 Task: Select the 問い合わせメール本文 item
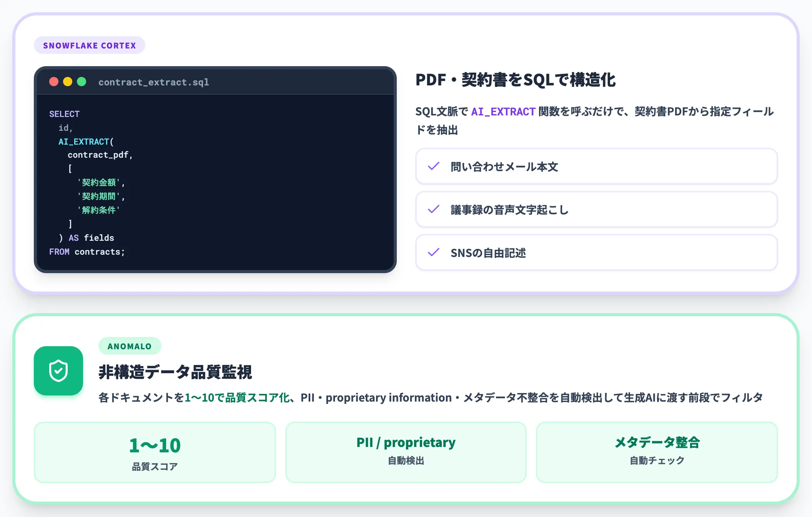[x=596, y=167]
